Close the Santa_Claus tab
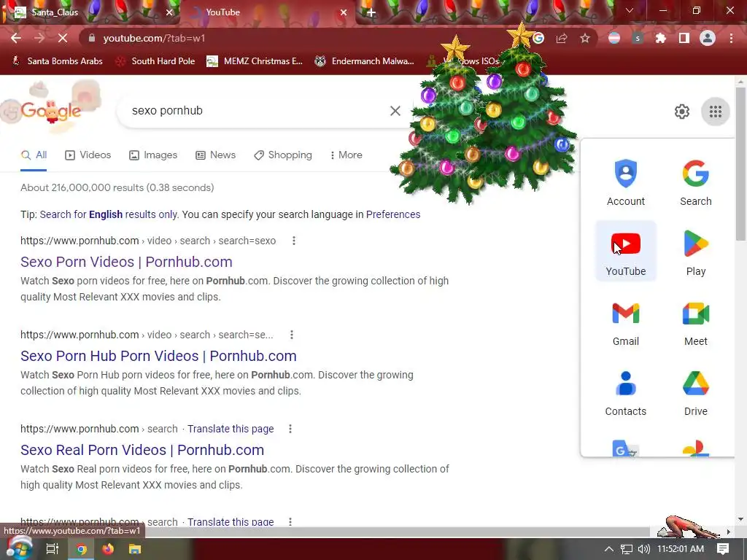The width and height of the screenshot is (747, 560). coord(169,12)
